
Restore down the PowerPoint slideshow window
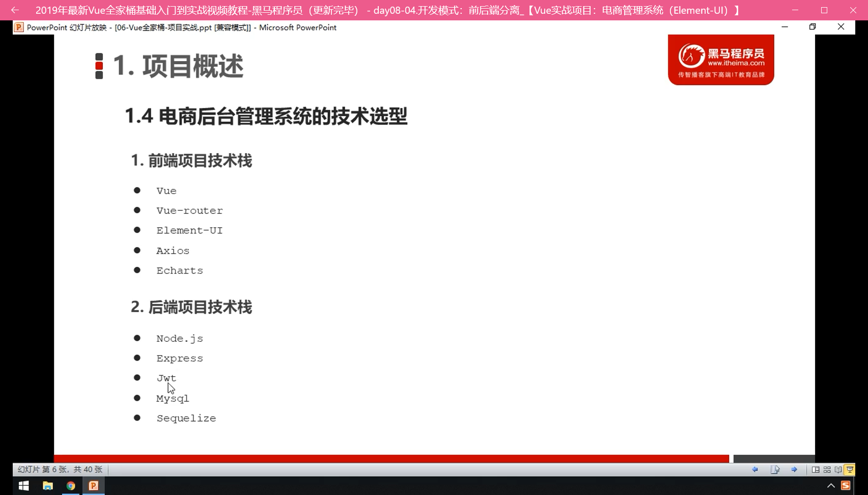(x=813, y=27)
